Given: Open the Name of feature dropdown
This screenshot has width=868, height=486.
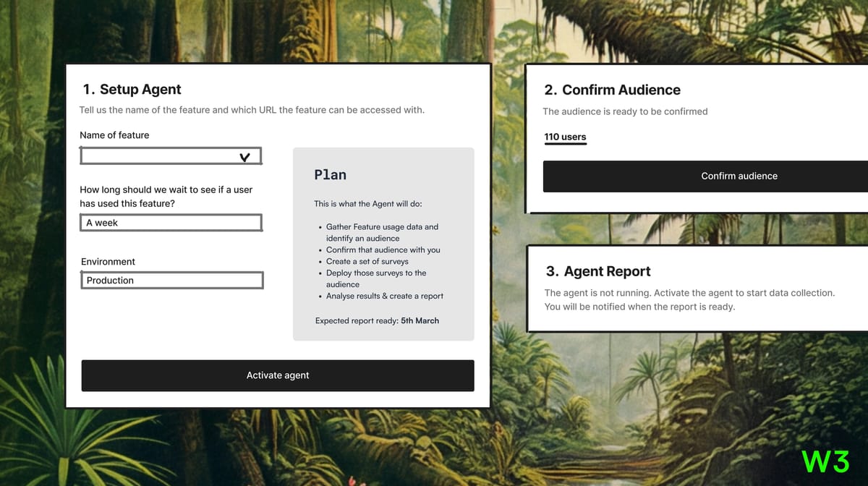Looking at the screenshot, I should pos(171,156).
